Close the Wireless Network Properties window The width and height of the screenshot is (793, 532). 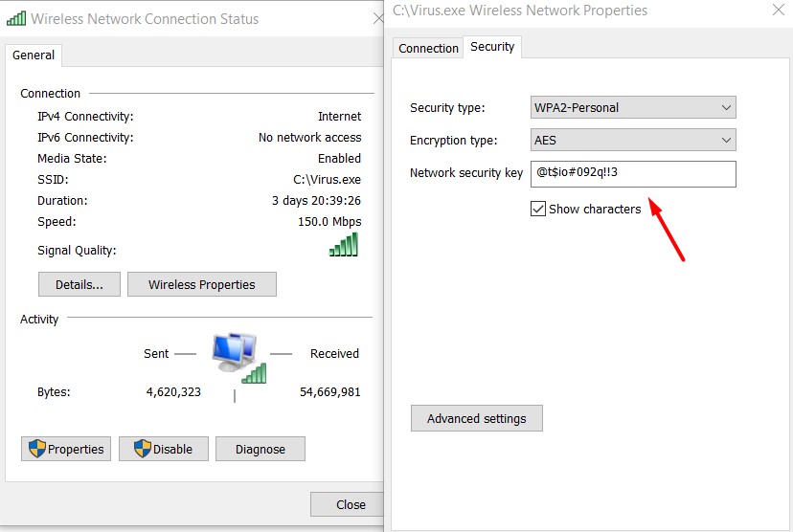click(779, 10)
